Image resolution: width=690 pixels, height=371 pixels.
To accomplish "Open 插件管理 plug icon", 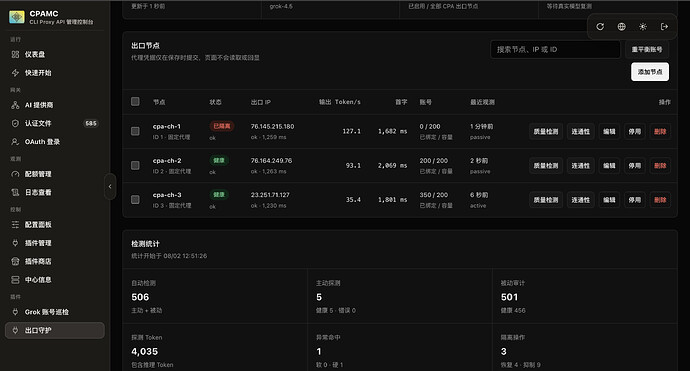I will [15, 243].
